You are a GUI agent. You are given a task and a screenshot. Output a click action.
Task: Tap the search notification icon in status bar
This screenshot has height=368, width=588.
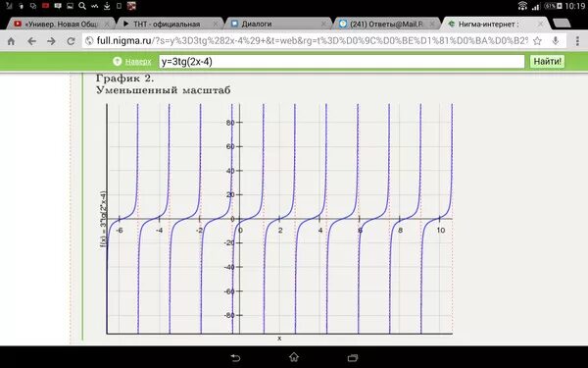pyautogui.click(x=82, y=6)
